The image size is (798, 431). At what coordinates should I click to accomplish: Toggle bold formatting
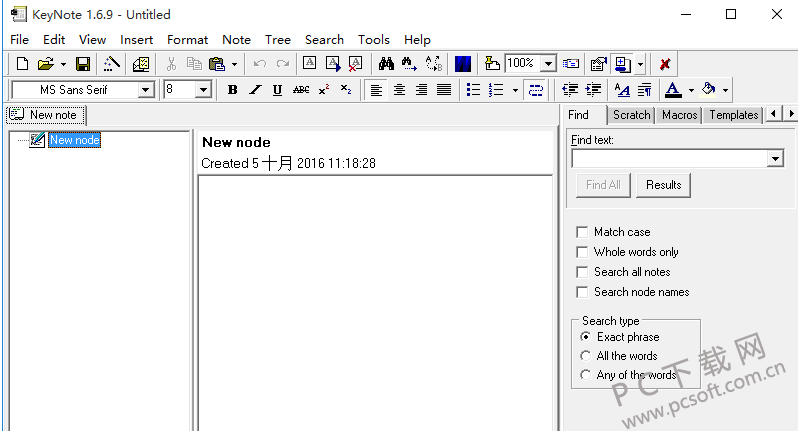tap(233, 90)
